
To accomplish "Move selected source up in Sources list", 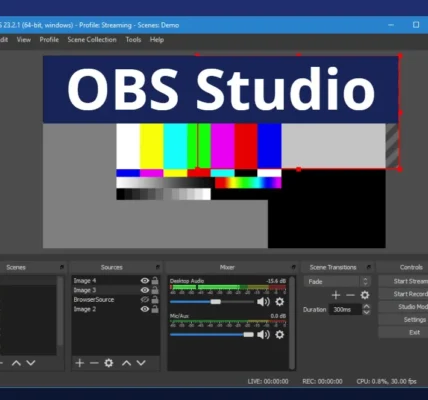I will (x=126, y=363).
